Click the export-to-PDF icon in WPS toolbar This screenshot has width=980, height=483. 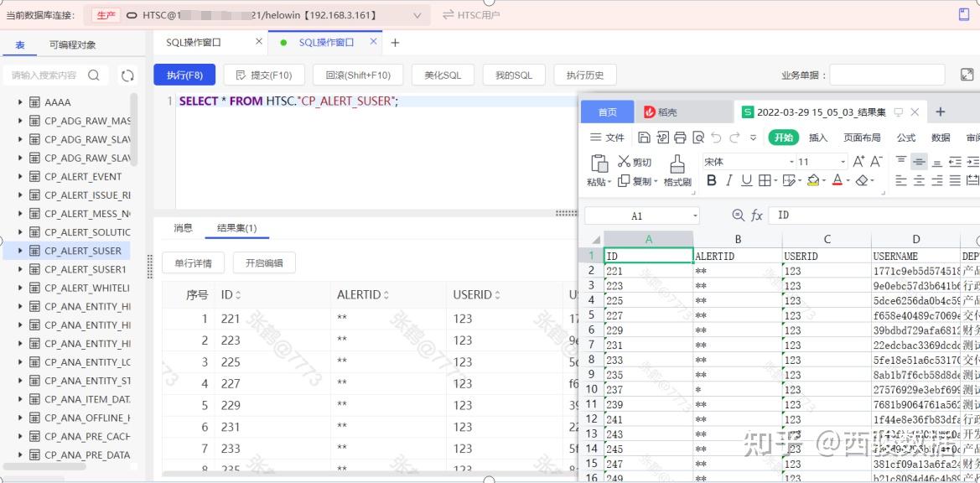point(662,138)
